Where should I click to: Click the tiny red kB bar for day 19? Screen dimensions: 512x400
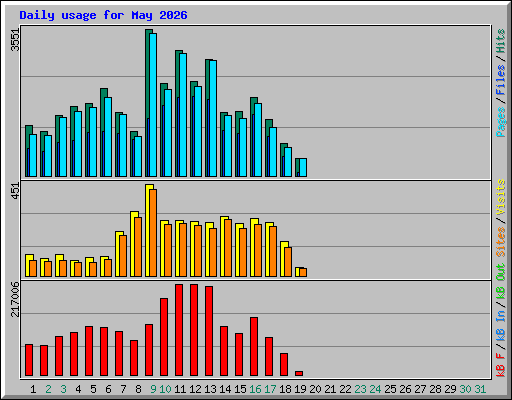point(299,373)
